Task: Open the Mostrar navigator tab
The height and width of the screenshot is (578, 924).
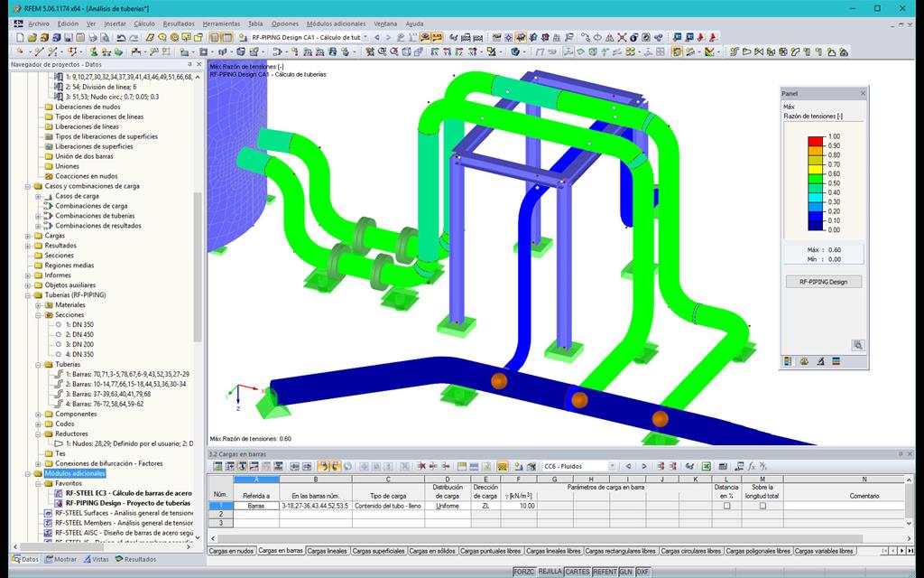Action: tap(60, 559)
